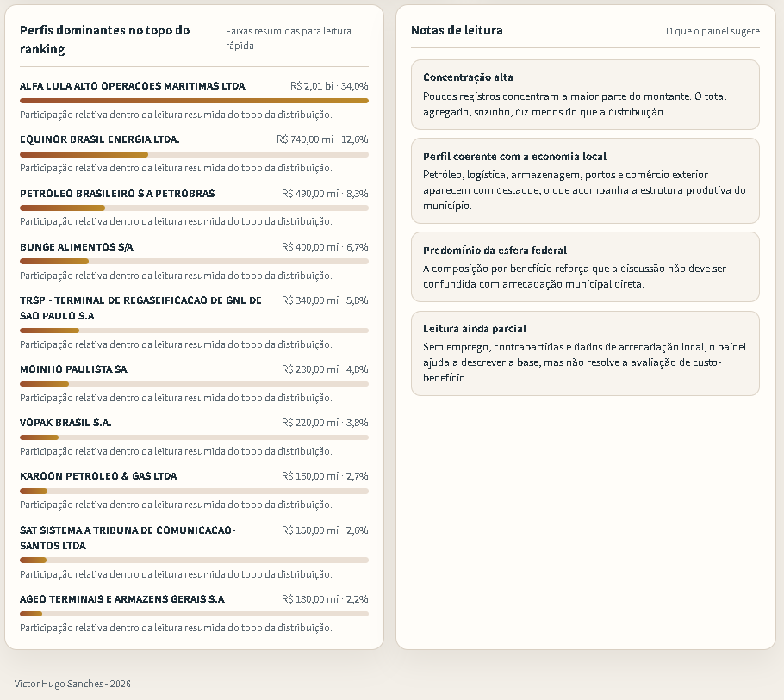
Task: Click the value R$ 150,00 mi · 2,6%
Action: coord(325,530)
